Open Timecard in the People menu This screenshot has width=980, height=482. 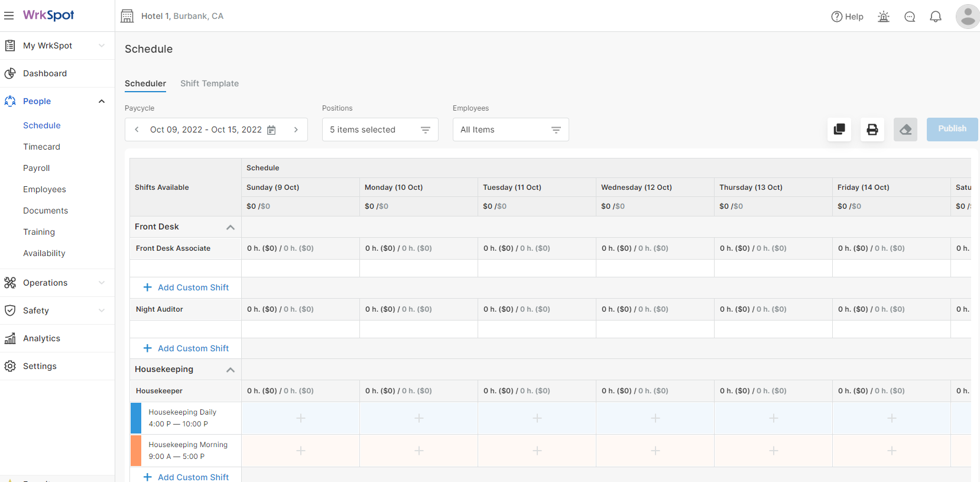tap(41, 147)
